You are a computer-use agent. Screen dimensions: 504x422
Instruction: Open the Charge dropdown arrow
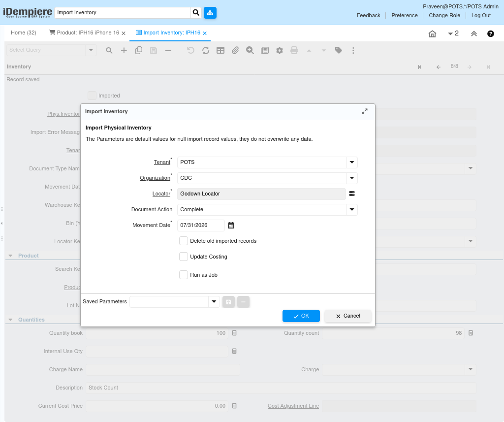(471, 369)
